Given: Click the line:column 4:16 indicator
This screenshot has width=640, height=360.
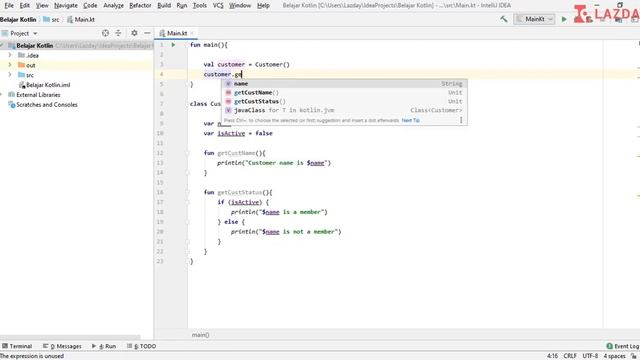Looking at the screenshot, I should coord(552,356).
